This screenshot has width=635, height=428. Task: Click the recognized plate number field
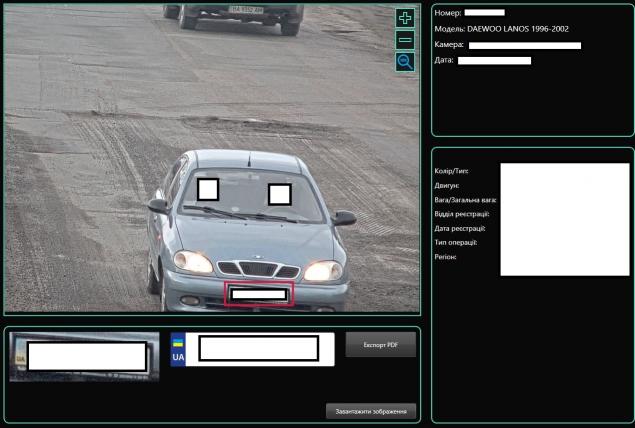(258, 348)
